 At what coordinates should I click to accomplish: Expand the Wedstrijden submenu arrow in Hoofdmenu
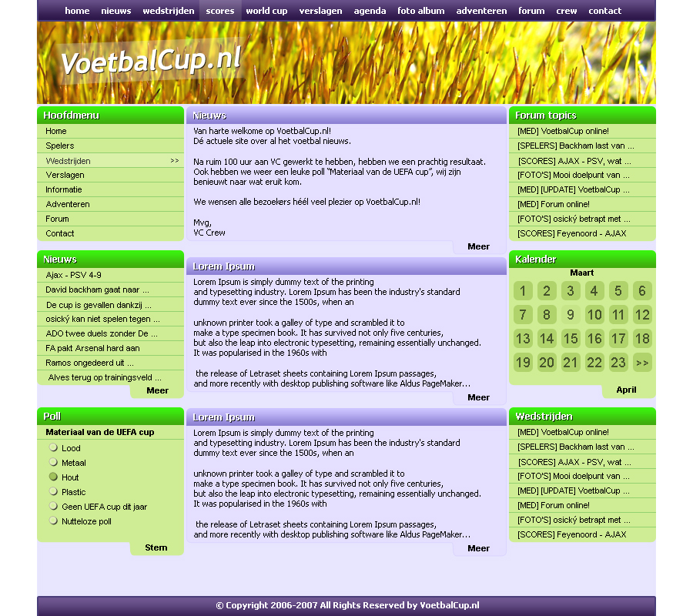pos(175,161)
